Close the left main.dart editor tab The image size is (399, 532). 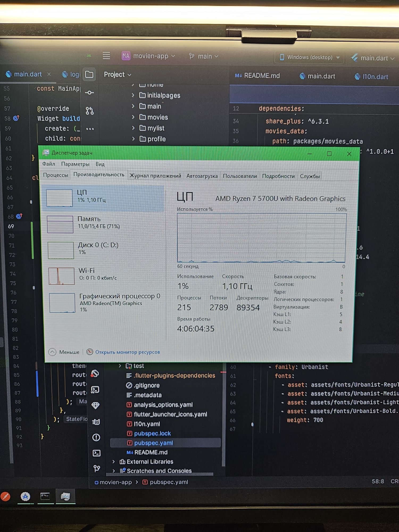coord(49,74)
